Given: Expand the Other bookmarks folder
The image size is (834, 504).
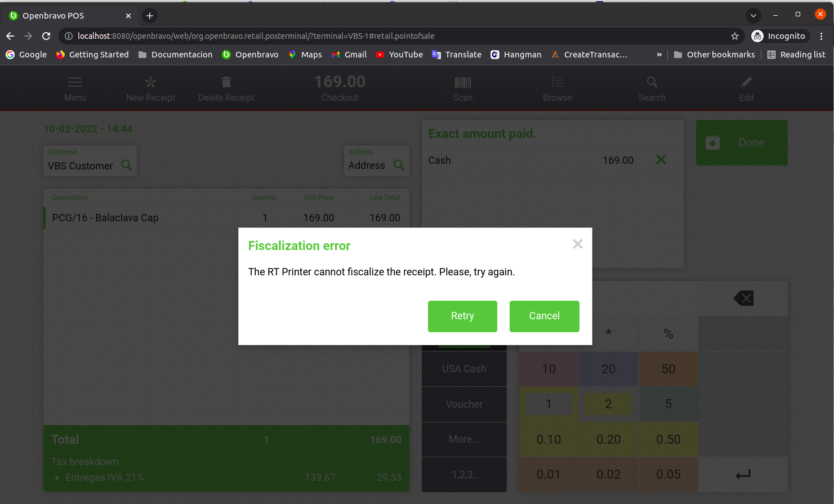Looking at the screenshot, I should coord(715,55).
